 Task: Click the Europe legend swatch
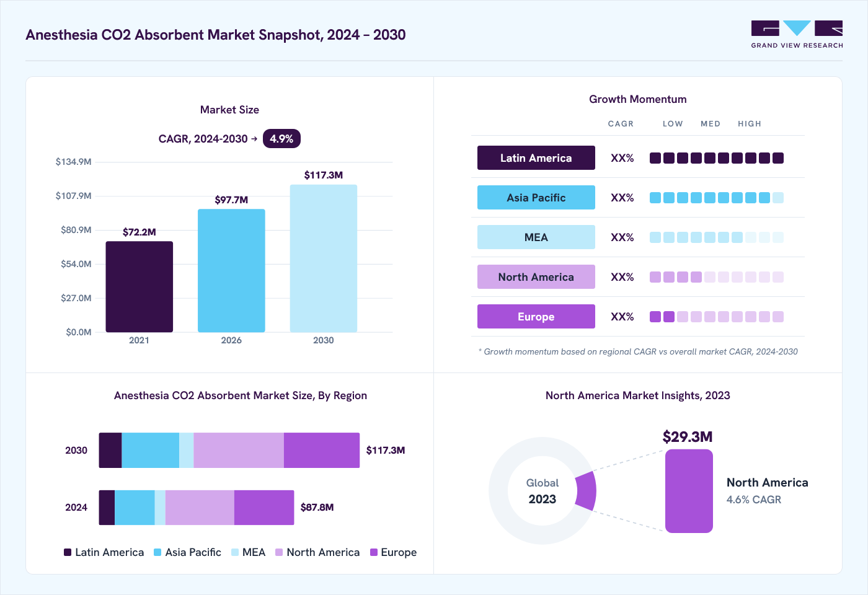point(374,552)
